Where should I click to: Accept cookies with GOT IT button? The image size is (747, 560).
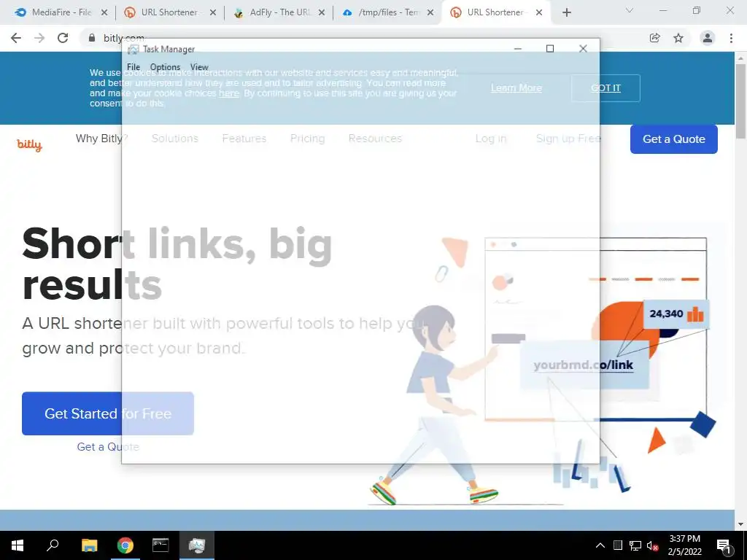605,88
